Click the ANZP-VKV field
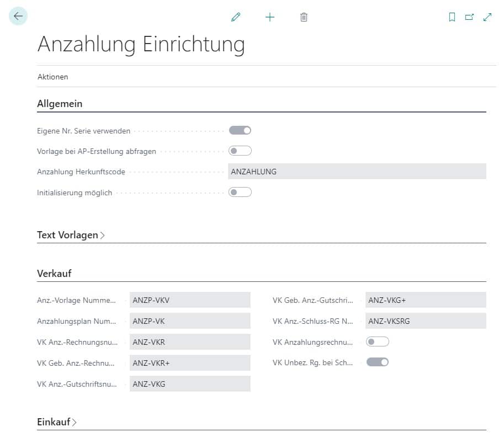 (x=190, y=300)
